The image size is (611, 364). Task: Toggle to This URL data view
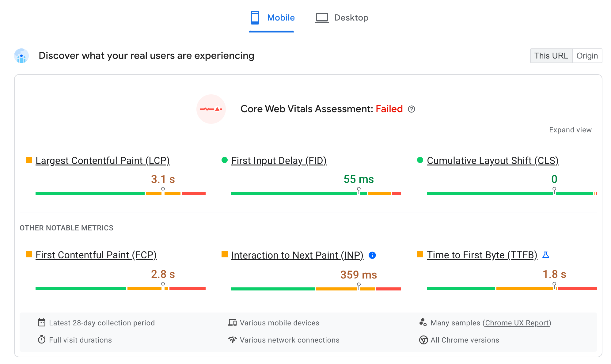pos(551,55)
